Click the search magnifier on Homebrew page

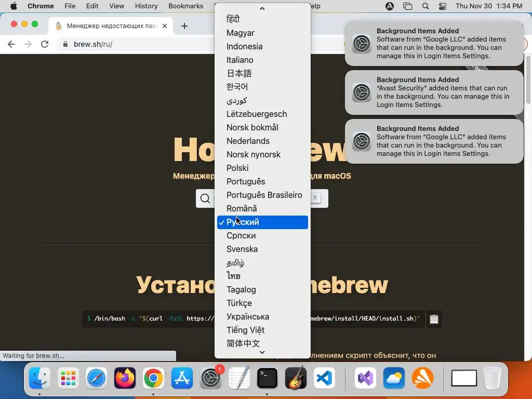pos(205,198)
